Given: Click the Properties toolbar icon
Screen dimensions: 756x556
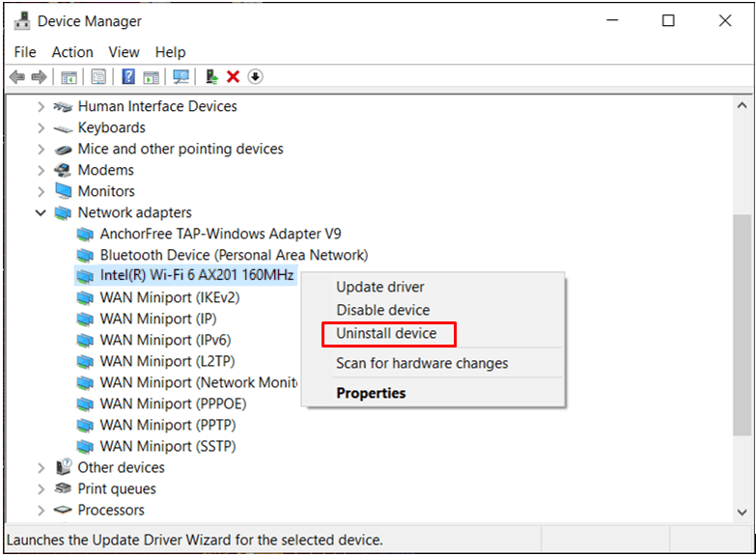Looking at the screenshot, I should pos(98,76).
